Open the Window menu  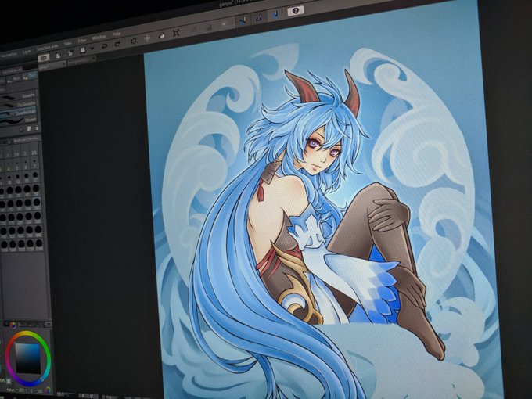point(99,37)
